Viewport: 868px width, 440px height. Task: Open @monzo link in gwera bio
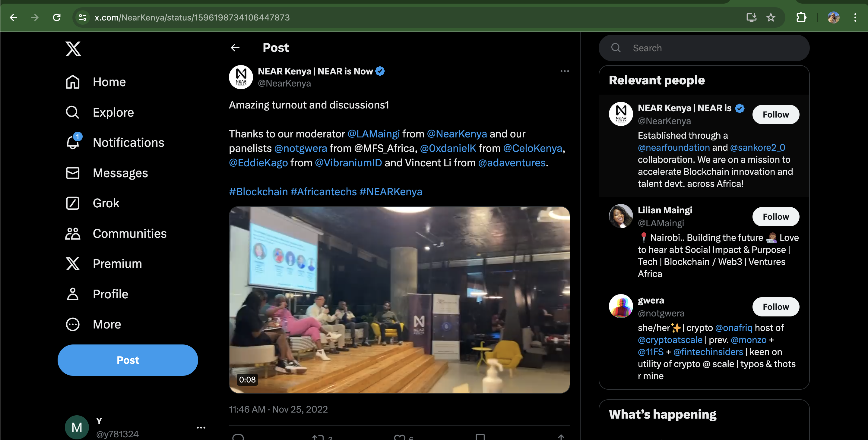pyautogui.click(x=748, y=340)
